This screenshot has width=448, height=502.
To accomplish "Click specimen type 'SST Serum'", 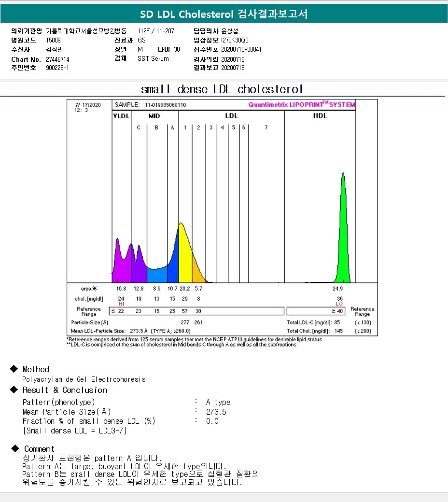I will pos(153,58).
